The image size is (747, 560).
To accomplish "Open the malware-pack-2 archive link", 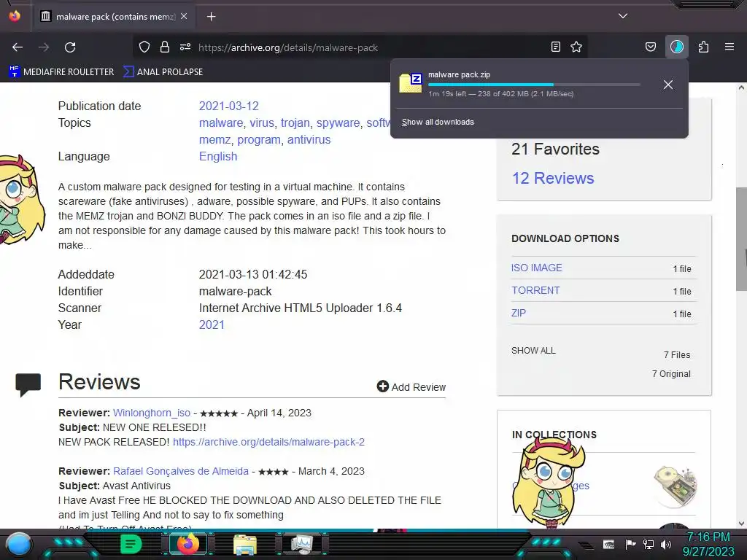I will pyautogui.click(x=268, y=442).
